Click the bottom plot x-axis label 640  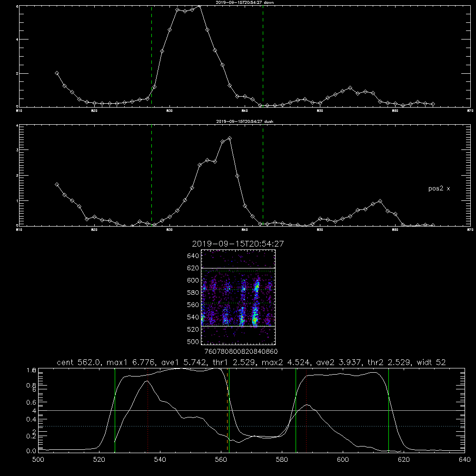point(465,460)
